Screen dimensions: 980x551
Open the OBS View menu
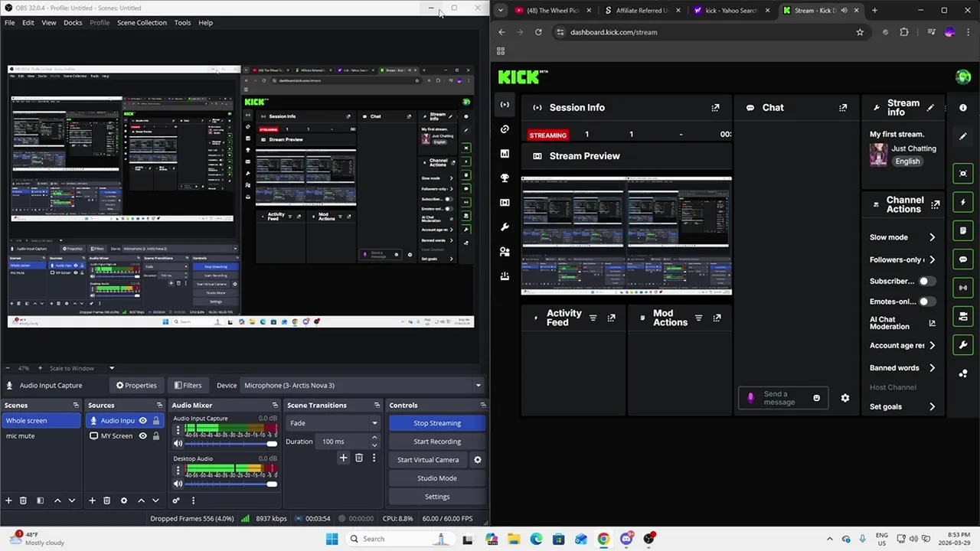coord(48,22)
